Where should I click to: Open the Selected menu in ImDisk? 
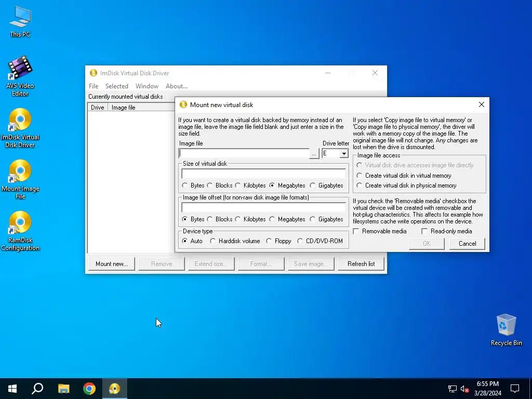pos(117,86)
